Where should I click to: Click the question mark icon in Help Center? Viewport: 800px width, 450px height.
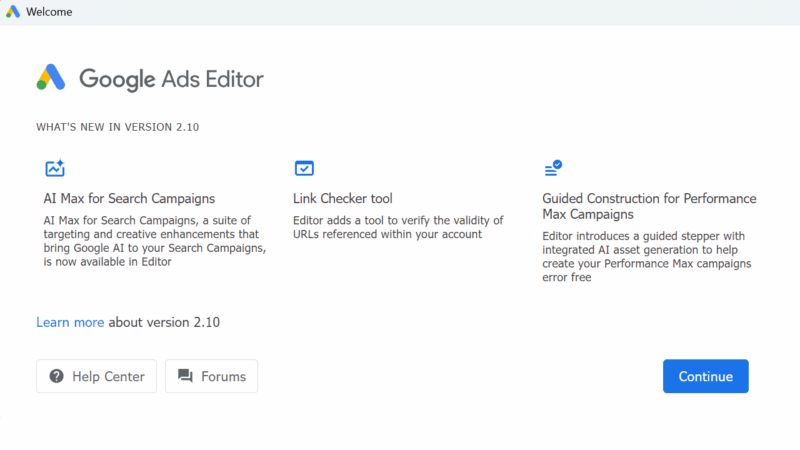(x=56, y=376)
